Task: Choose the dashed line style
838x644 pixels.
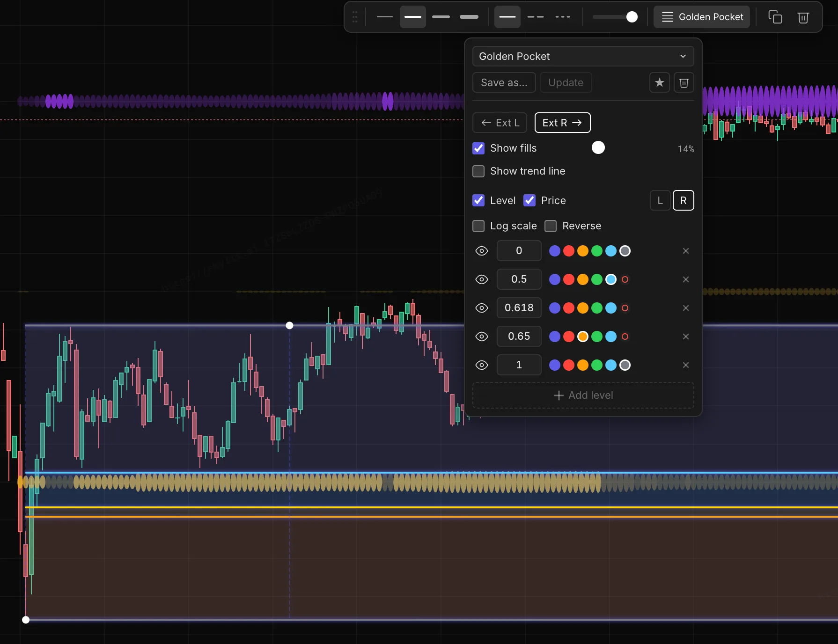Action: click(536, 17)
